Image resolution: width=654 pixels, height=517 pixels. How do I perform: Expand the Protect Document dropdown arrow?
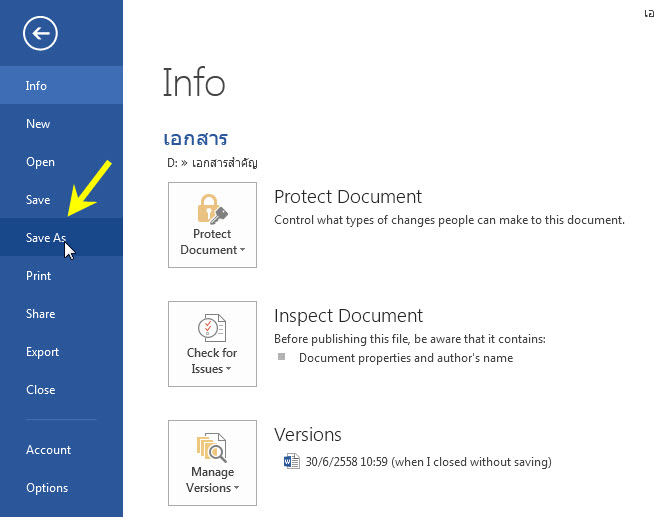pyautogui.click(x=242, y=250)
